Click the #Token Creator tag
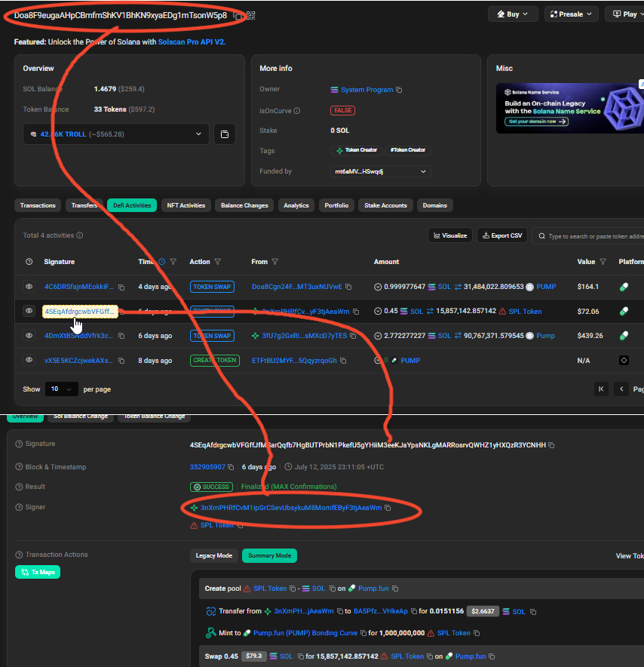 408,150
